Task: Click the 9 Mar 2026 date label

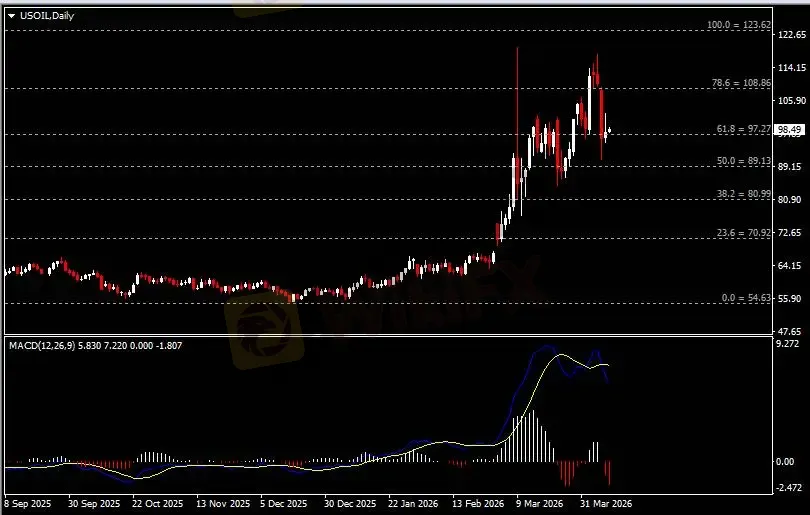Action: coord(539,504)
